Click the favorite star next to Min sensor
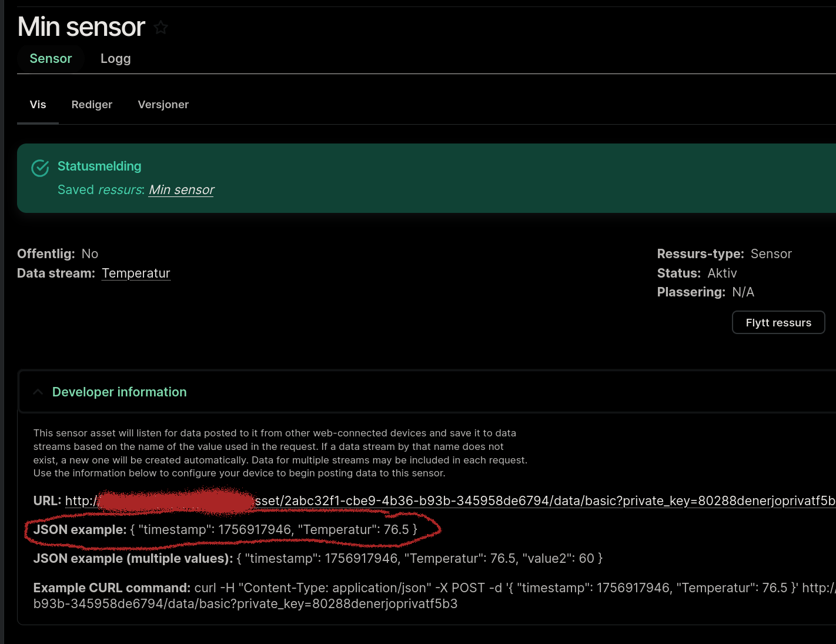The height and width of the screenshot is (644, 836). click(x=160, y=28)
